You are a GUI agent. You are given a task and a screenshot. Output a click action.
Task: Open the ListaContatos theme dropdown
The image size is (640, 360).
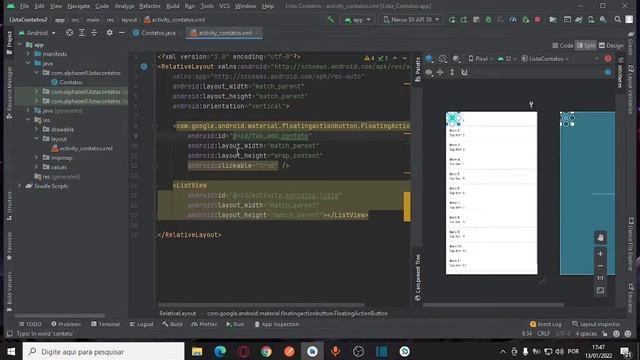[545, 59]
